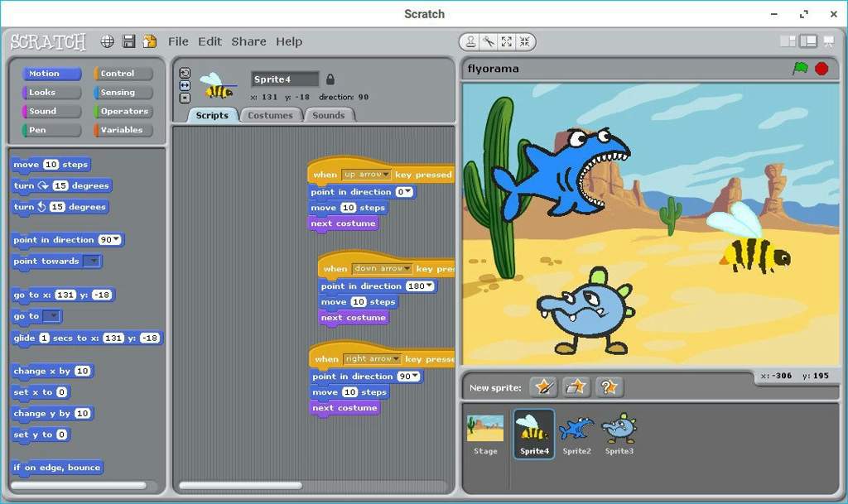The height and width of the screenshot is (504, 848).
Task: Select the Control blocks category
Action: click(123, 74)
